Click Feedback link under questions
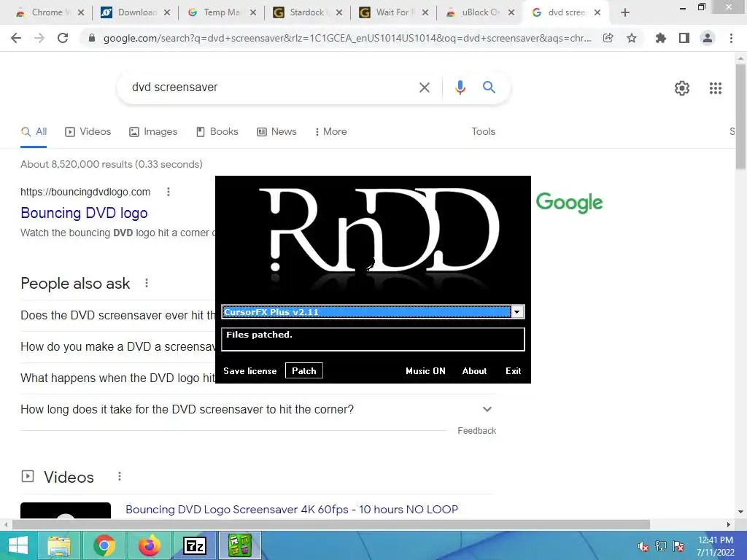 click(477, 431)
